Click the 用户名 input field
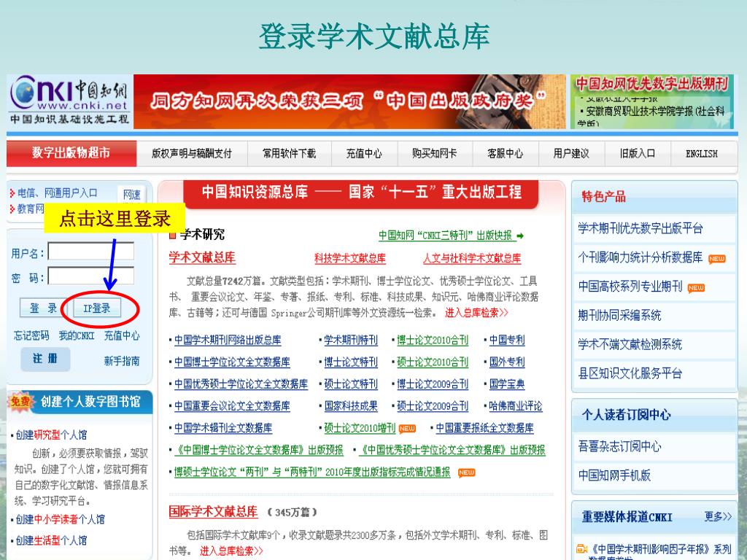 [91, 252]
